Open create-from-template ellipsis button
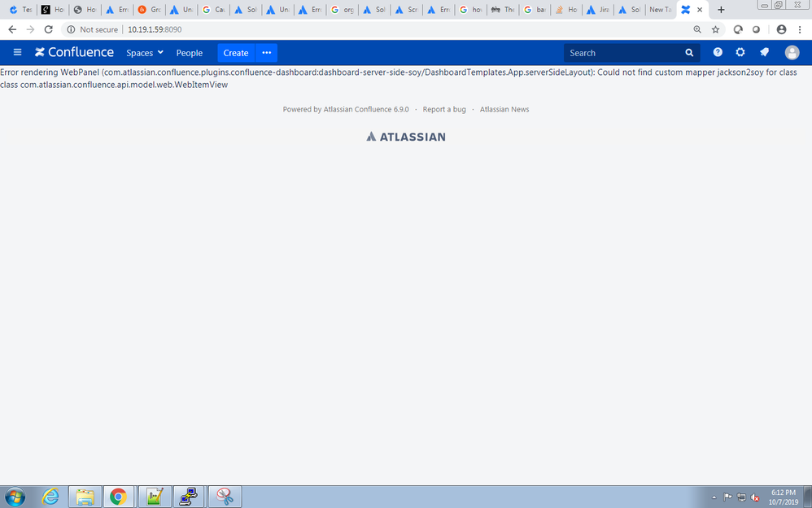 click(x=267, y=52)
